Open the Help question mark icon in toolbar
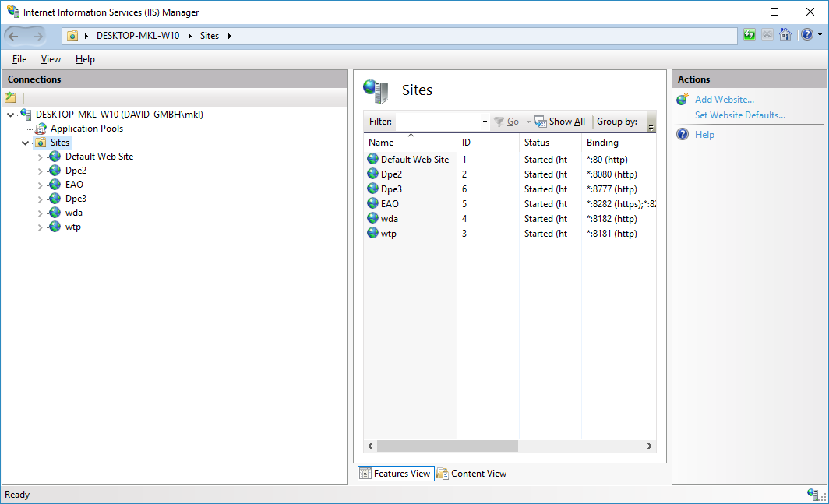829x504 pixels. [806, 35]
